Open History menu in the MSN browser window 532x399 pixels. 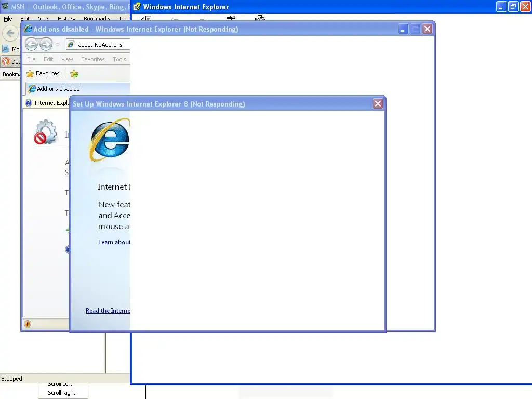click(66, 19)
